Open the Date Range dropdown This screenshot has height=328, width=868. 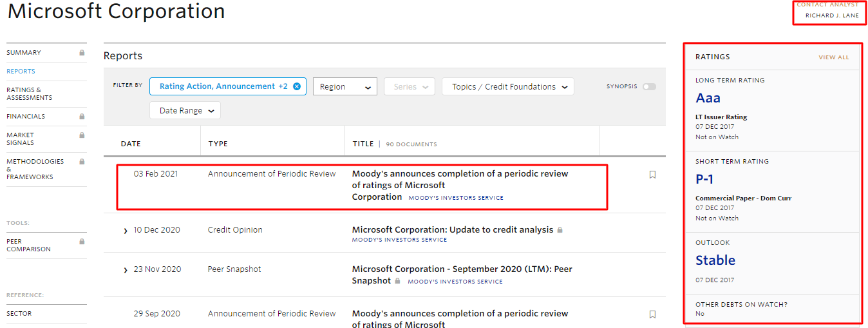coord(185,110)
